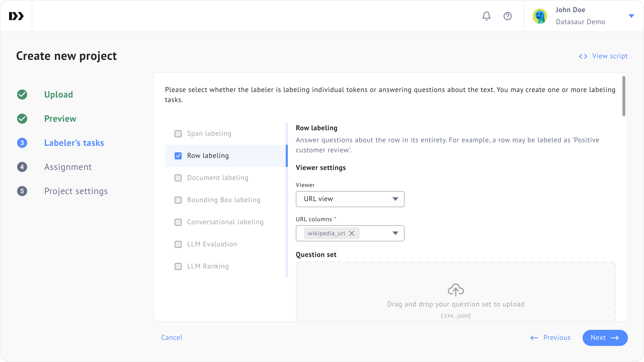
Task: Click the Cancel link
Action: coord(172,338)
